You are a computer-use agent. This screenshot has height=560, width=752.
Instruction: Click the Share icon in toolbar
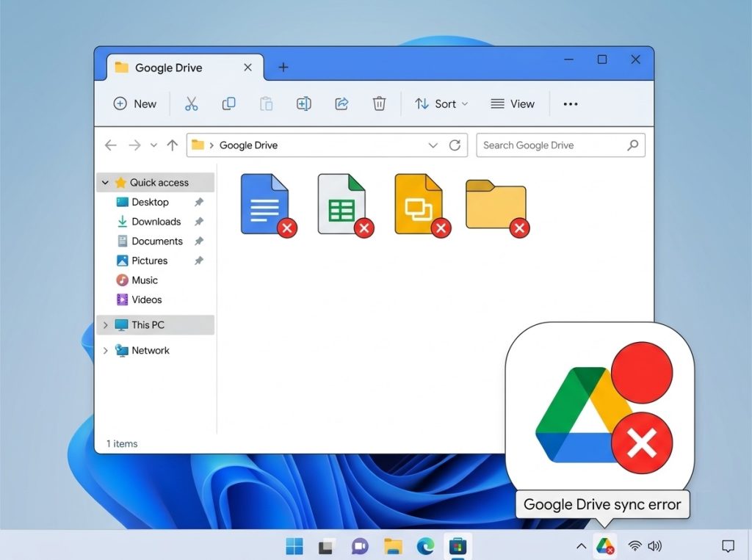tap(341, 103)
